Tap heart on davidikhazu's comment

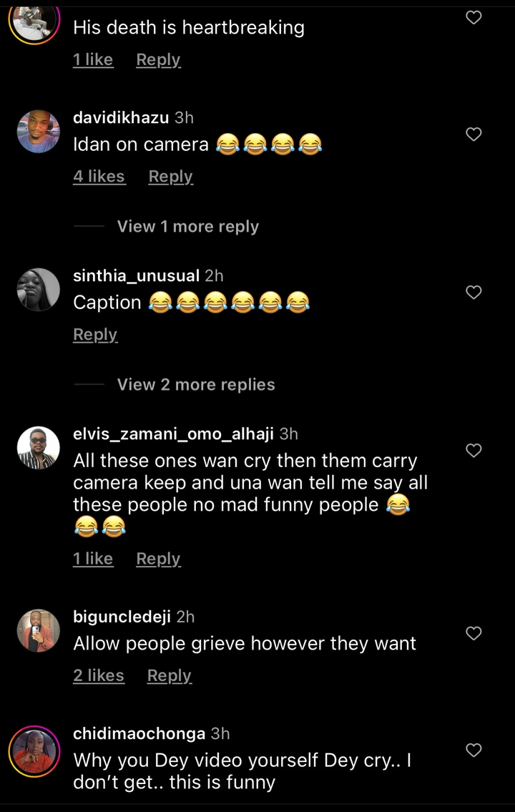(474, 134)
